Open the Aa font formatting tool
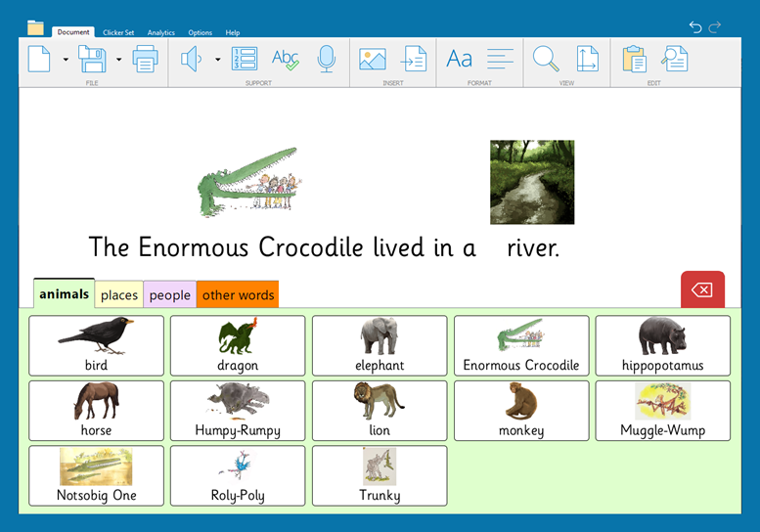Screen dimensions: 760x532 click(x=459, y=60)
